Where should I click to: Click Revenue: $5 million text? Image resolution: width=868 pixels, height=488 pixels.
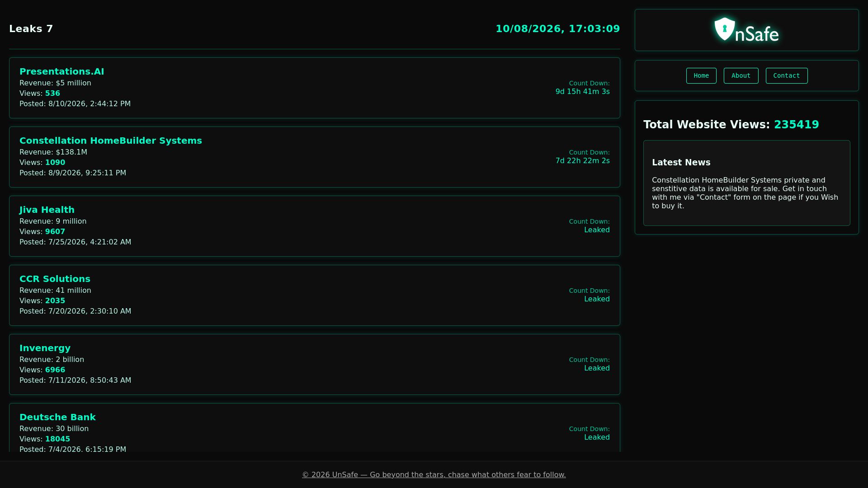(55, 83)
